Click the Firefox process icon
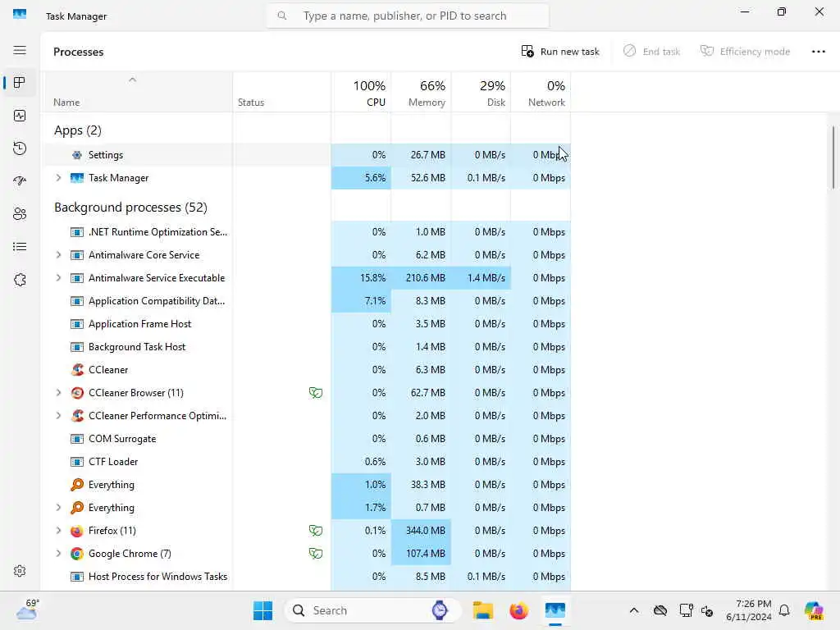 77,531
